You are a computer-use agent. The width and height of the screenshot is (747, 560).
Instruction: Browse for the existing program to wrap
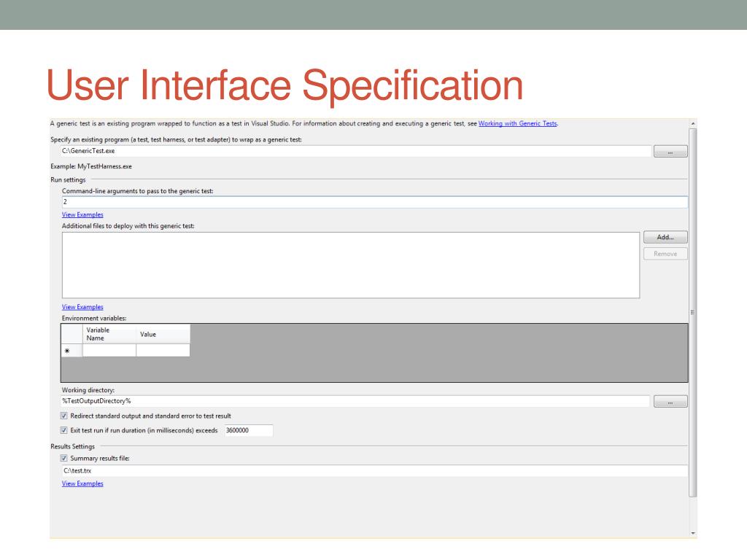(670, 152)
